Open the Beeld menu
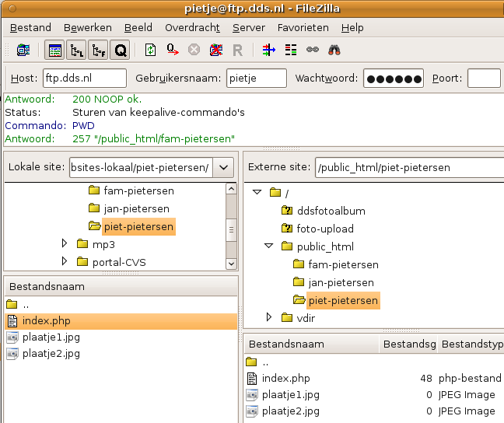The height and width of the screenshot is (423, 504). click(x=138, y=28)
